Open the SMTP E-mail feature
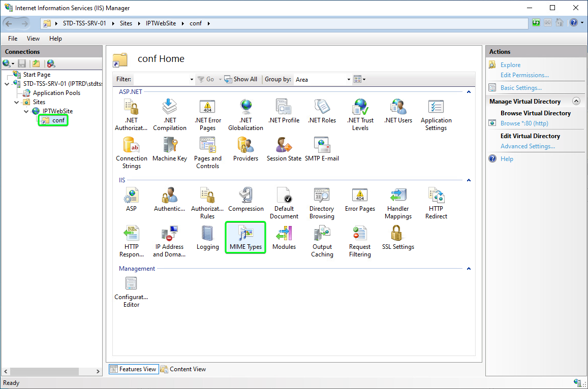 (x=322, y=149)
